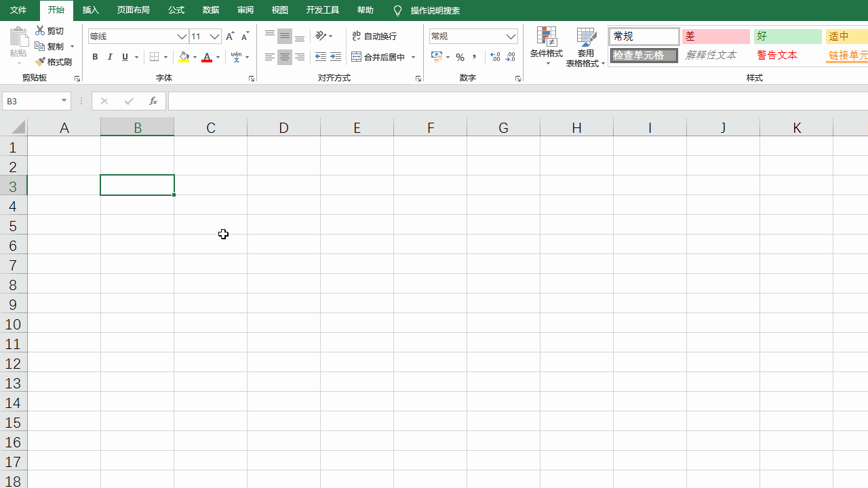The image size is (868, 488).
Task: Toggle underline formatting
Action: (125, 57)
